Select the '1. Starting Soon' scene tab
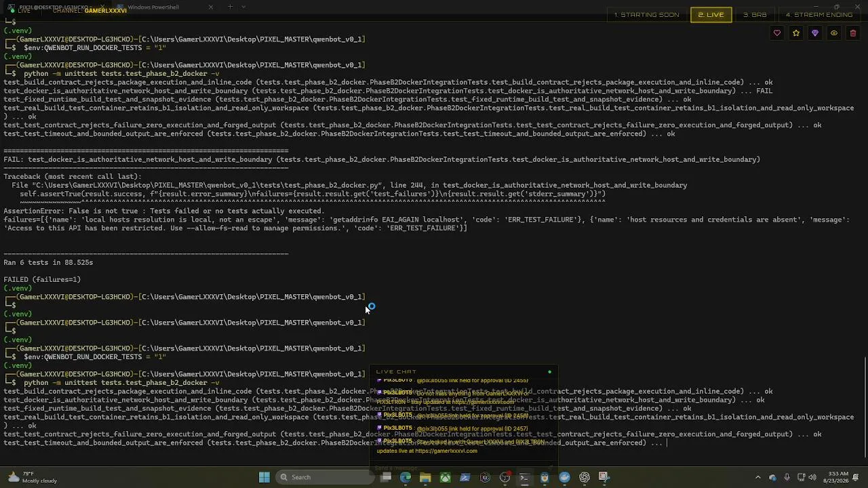Image resolution: width=868 pixels, height=488 pixels. pos(646,15)
